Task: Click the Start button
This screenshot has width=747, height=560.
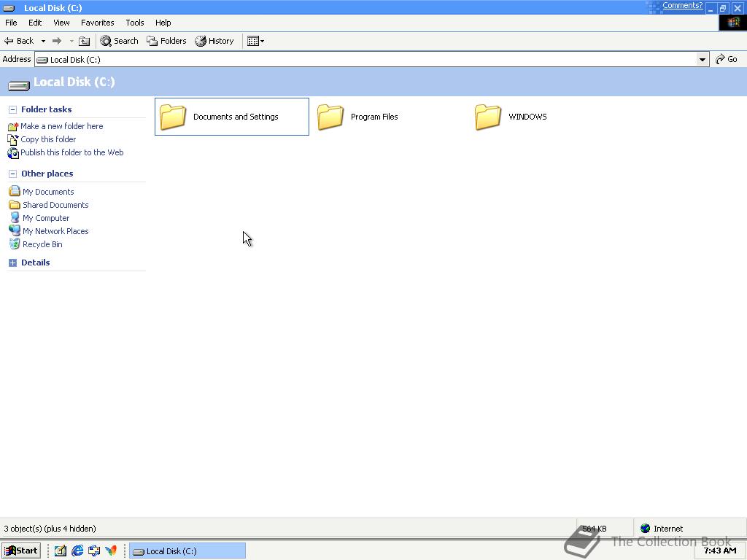Action: tap(21, 551)
